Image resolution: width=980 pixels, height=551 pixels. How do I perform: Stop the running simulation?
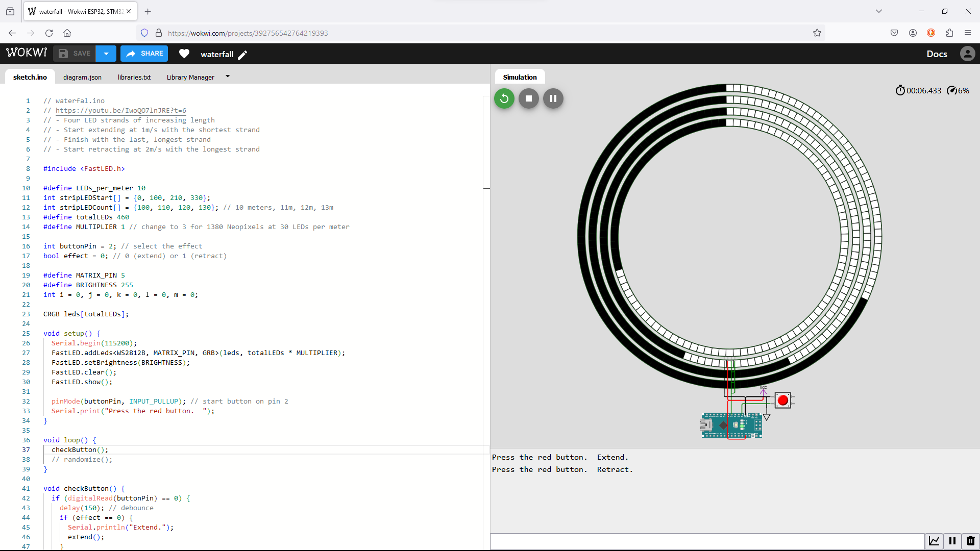[x=528, y=98]
